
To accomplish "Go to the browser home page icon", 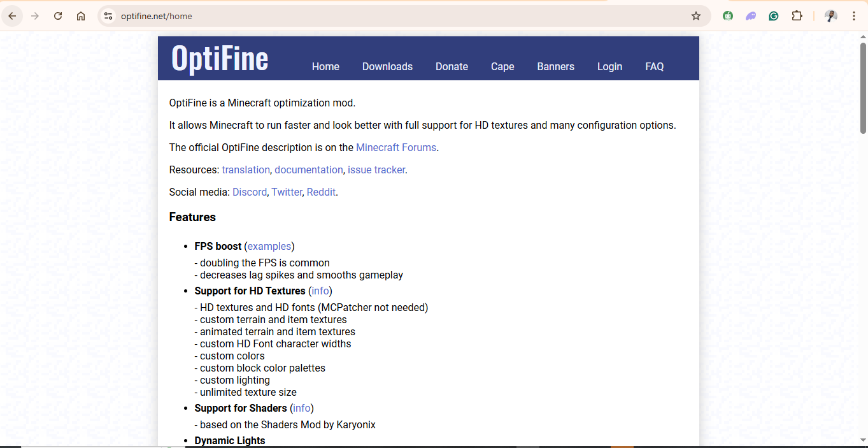I will click(x=81, y=16).
